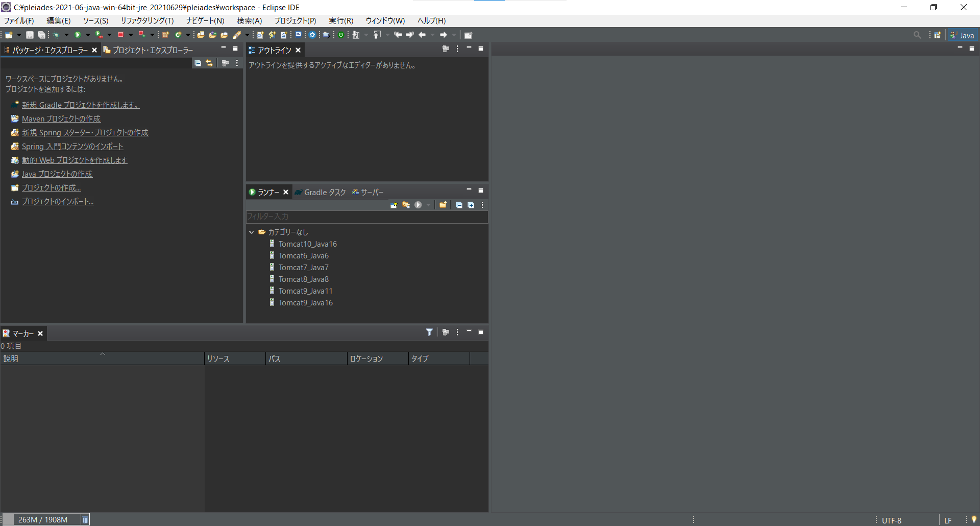Collapse all in Package Explorer toolbar

[x=198, y=63]
